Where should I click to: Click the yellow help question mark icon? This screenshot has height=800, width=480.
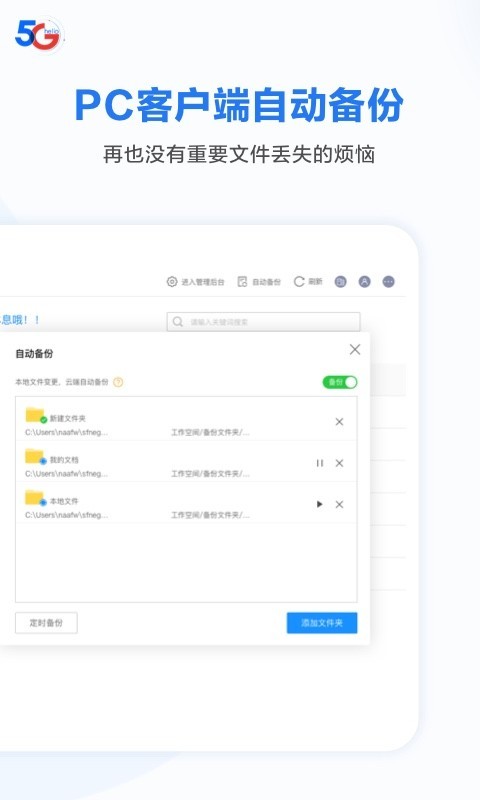coord(118,382)
